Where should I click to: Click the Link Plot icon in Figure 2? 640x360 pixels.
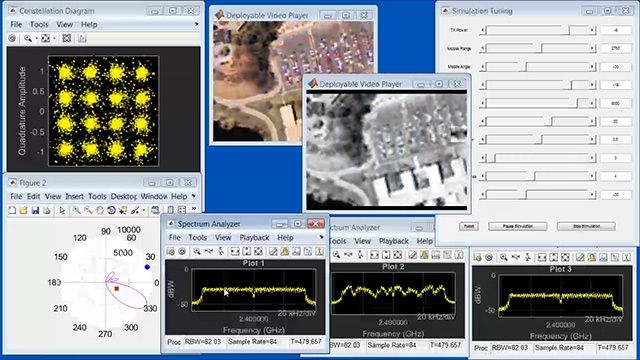[155, 210]
